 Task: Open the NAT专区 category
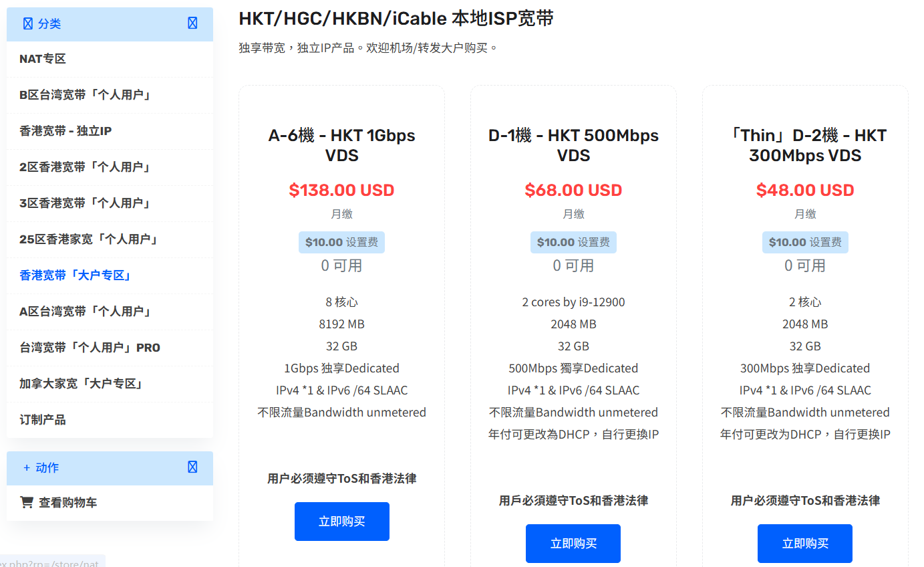(x=110, y=59)
